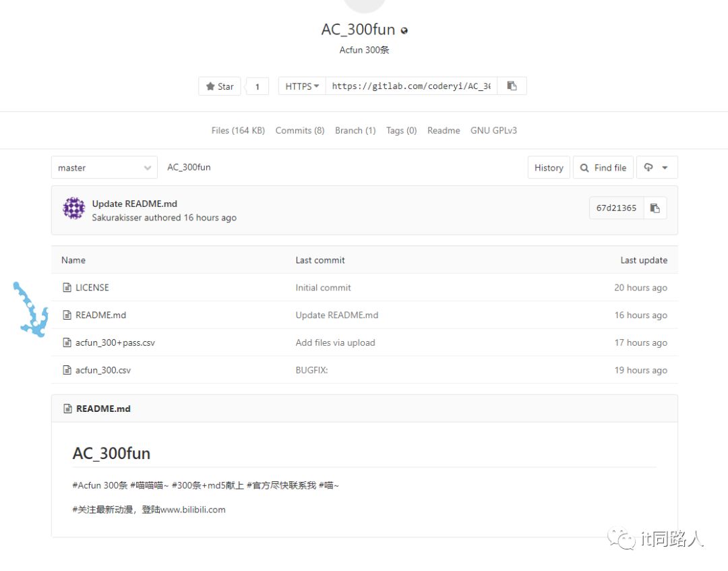Open the GNU GPLv3 license link

(x=493, y=131)
